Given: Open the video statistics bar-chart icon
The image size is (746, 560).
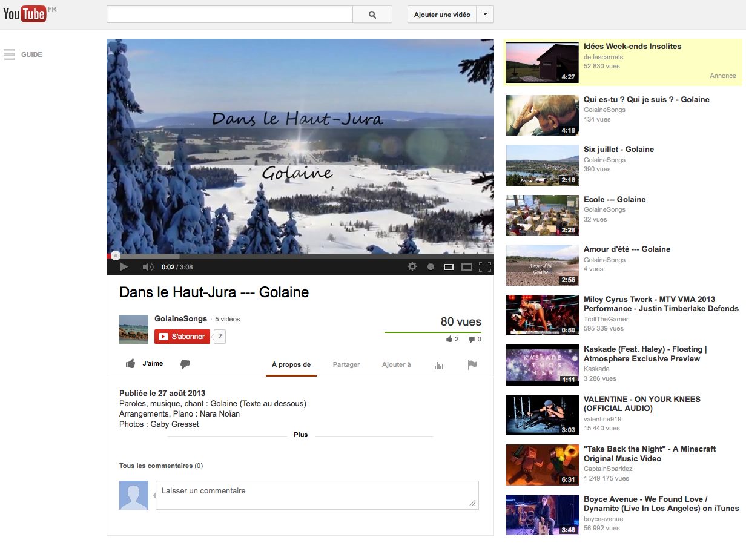Looking at the screenshot, I should coord(439,365).
